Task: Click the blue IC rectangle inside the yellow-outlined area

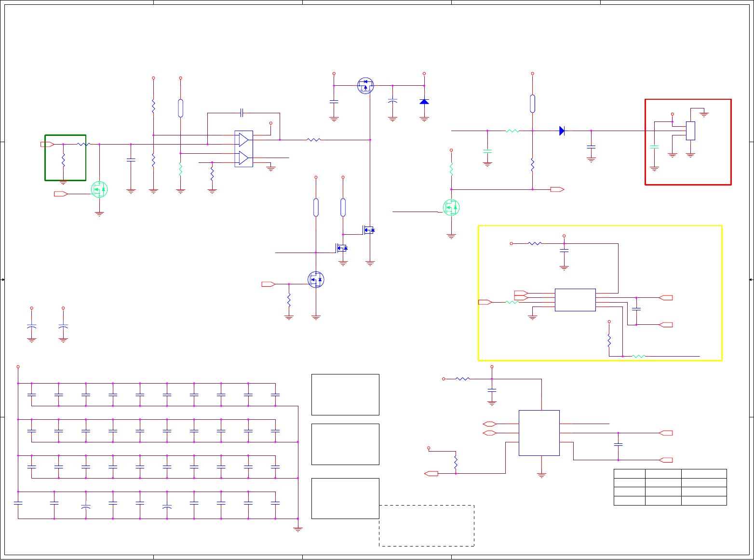Action: (x=575, y=300)
